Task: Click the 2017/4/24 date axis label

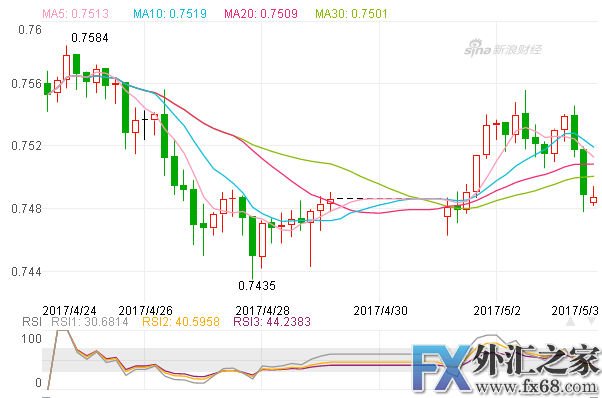Action: click(69, 310)
